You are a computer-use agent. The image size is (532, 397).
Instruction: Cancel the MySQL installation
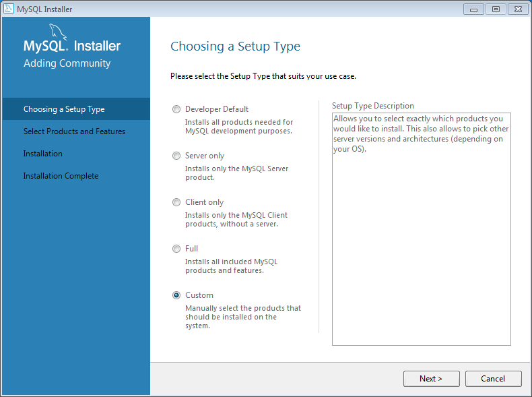493,379
